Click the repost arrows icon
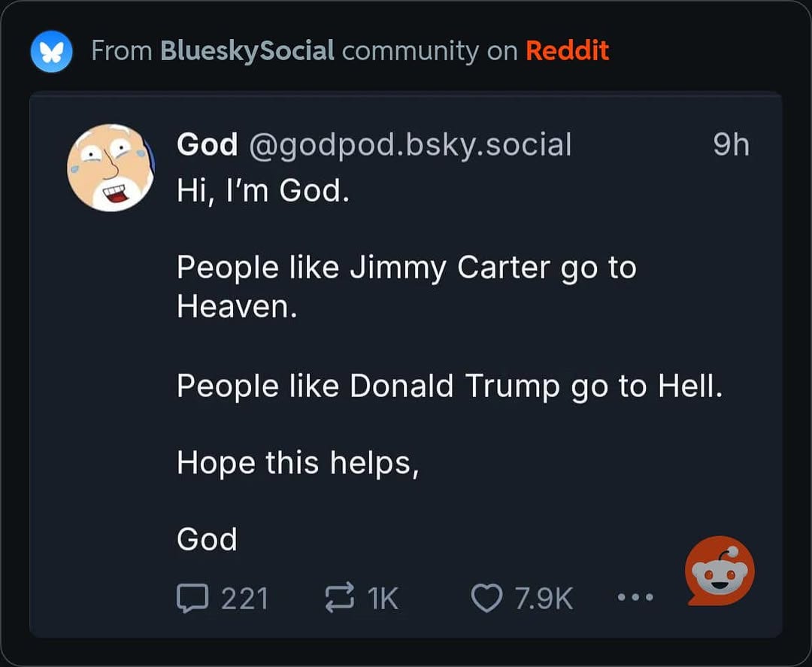 click(340, 598)
